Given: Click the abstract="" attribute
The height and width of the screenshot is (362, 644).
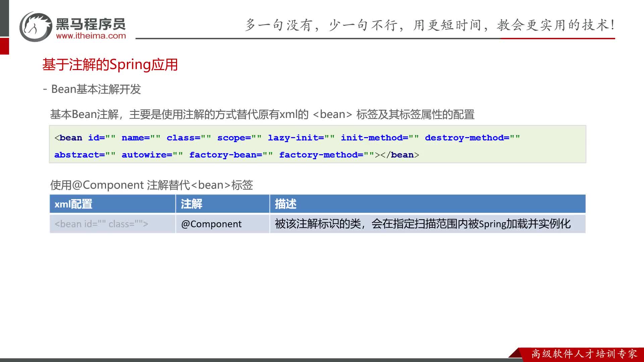Looking at the screenshot, I should (x=85, y=155).
